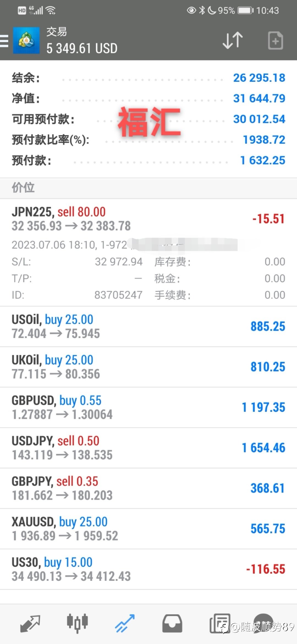Tap the XAUUSD buy 25.00 position
The image size is (297, 644).
point(148,529)
